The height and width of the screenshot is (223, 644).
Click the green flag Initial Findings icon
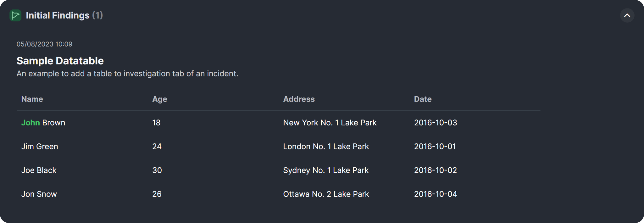[x=15, y=15]
